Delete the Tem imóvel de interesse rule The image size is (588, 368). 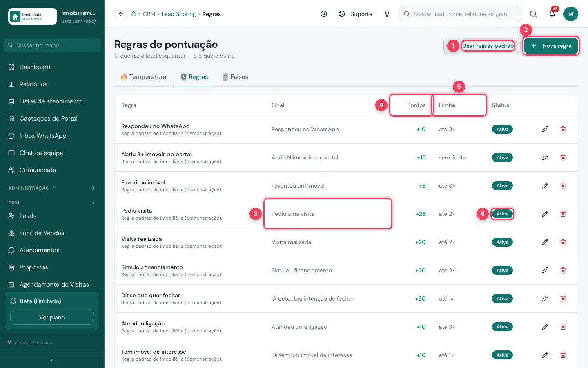click(x=563, y=355)
